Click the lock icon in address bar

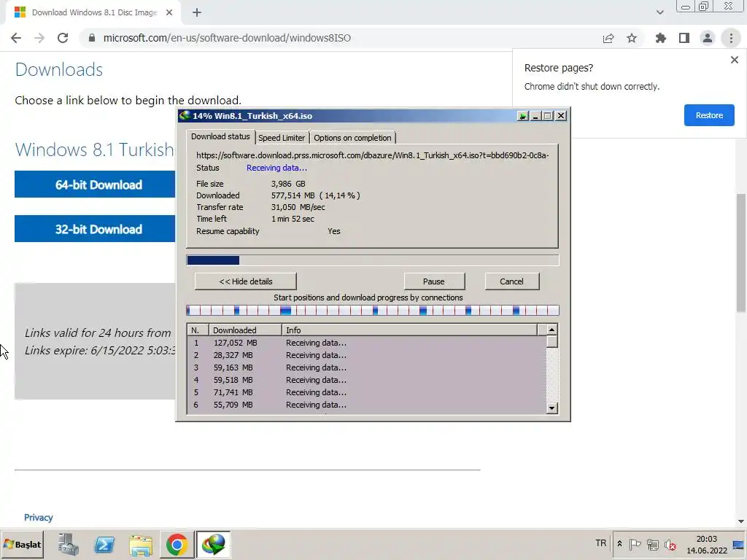(92, 38)
